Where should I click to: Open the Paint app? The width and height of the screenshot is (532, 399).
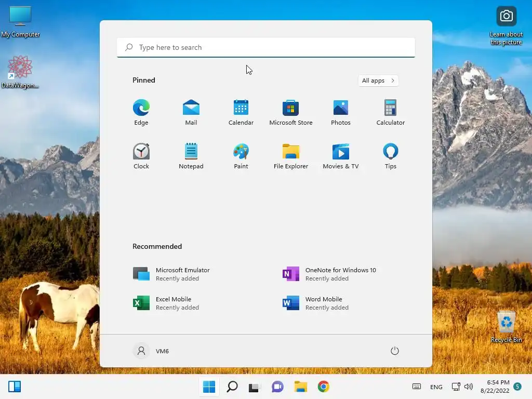[x=241, y=156]
